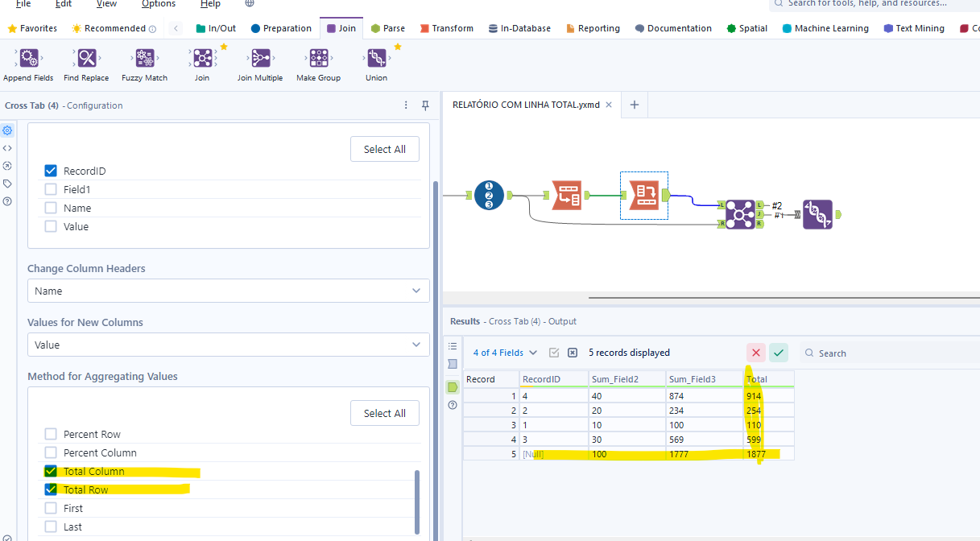This screenshot has height=541, width=980.
Task: Select the Join tool in the palette
Action: 202,58
